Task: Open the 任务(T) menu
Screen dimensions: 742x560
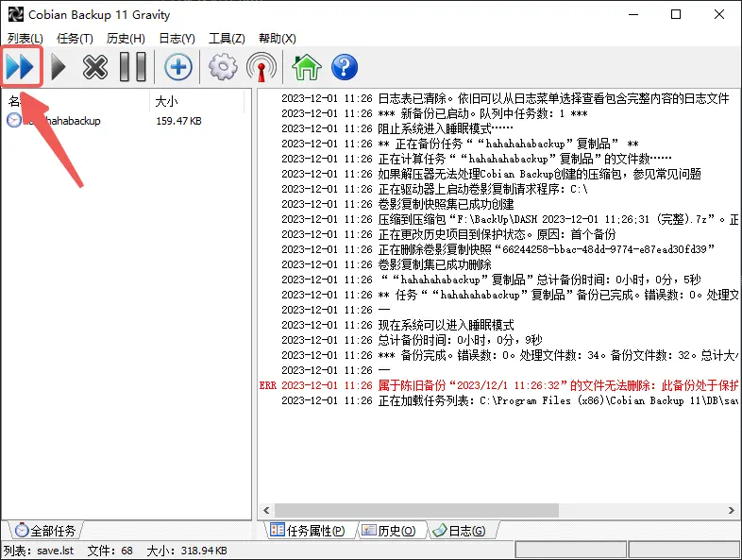Action: (75, 39)
